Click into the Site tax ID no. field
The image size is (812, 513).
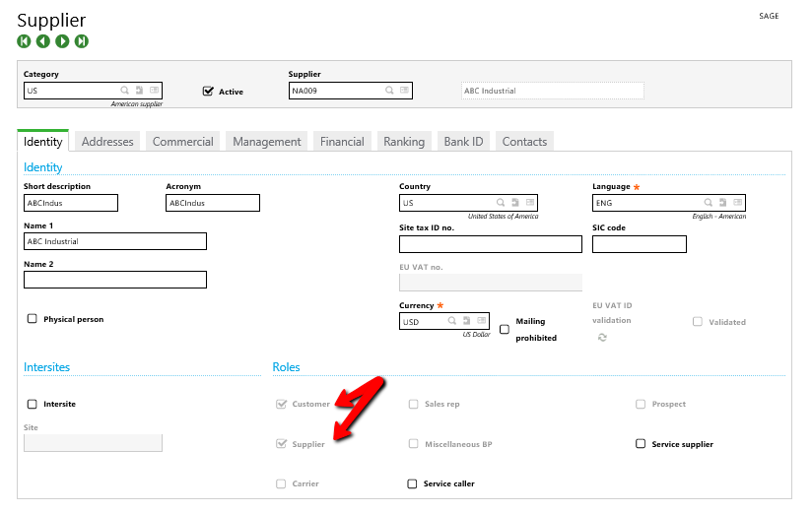[490, 244]
